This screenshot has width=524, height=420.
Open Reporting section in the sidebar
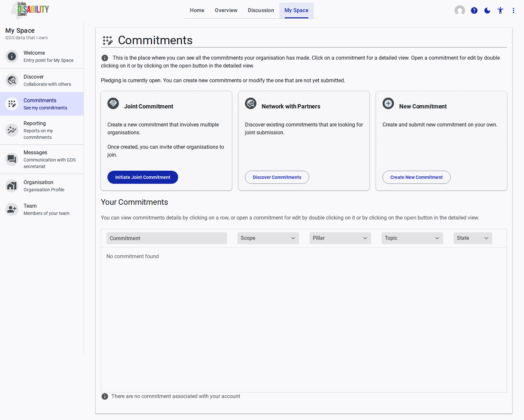pyautogui.click(x=42, y=130)
